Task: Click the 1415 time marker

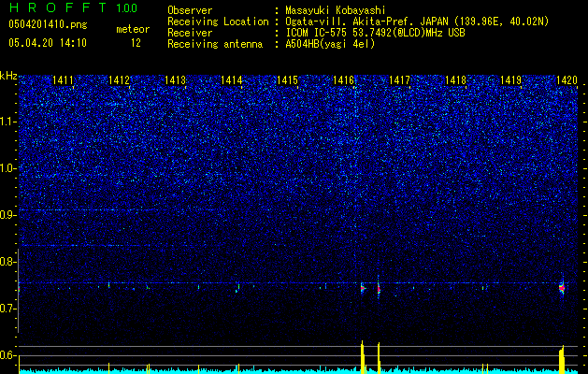Action: point(287,80)
